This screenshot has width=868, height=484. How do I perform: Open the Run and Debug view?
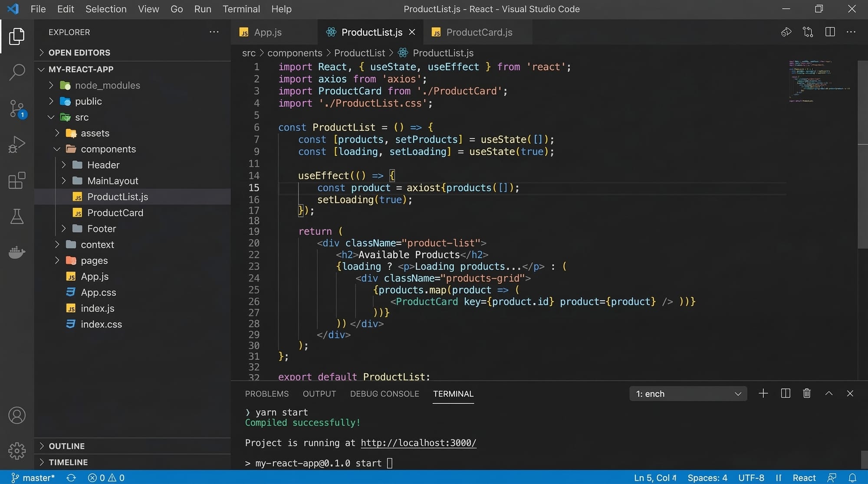click(x=17, y=144)
